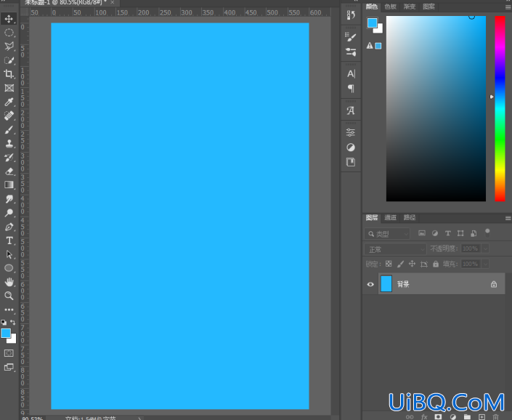Viewport: 512px width, 420px height.
Task: Open the History panel icon
Action: [351, 15]
